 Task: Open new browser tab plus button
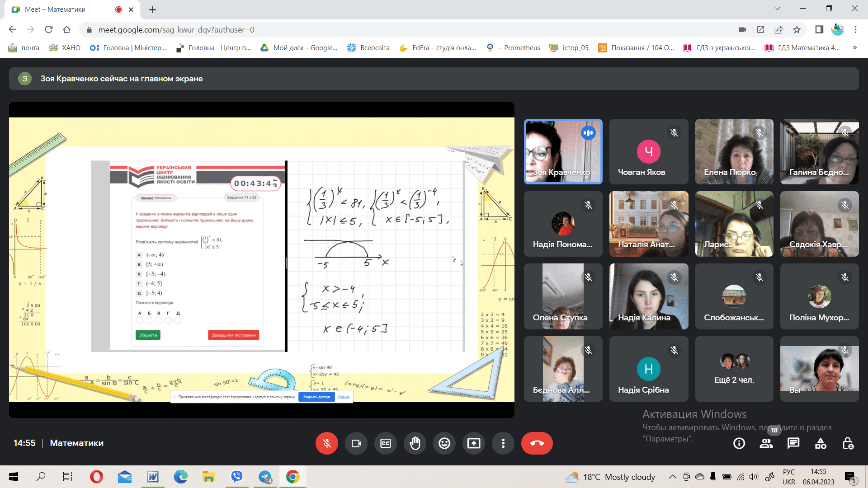153,9
